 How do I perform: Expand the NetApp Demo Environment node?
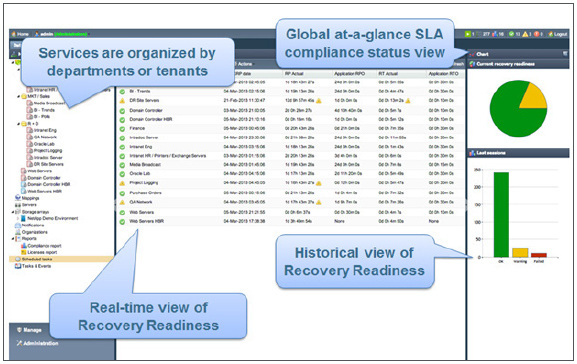point(18,219)
